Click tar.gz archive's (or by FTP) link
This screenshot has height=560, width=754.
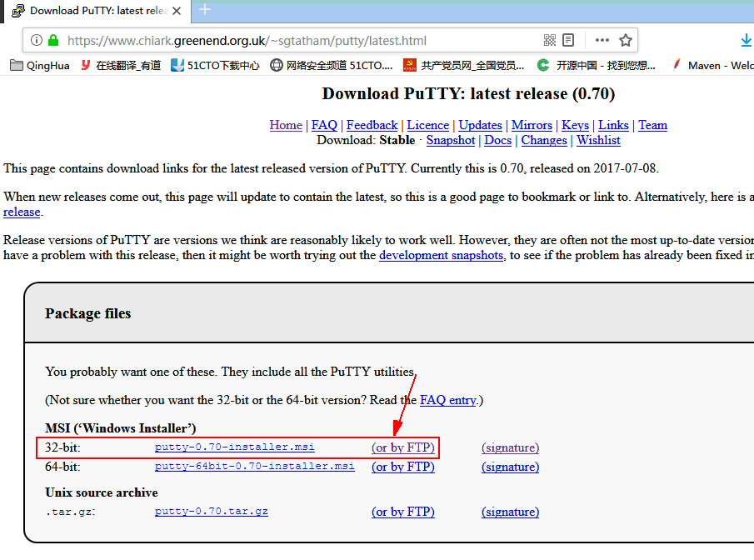coord(403,512)
